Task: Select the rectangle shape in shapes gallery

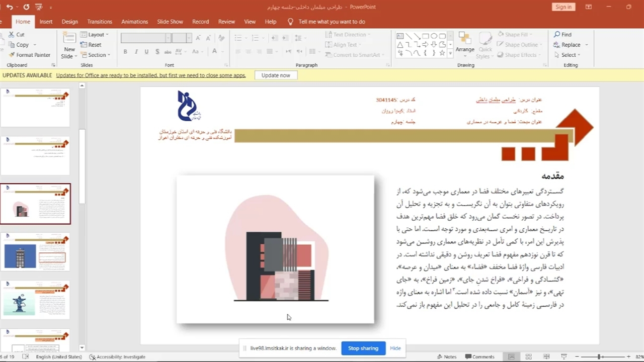Action: click(x=425, y=36)
